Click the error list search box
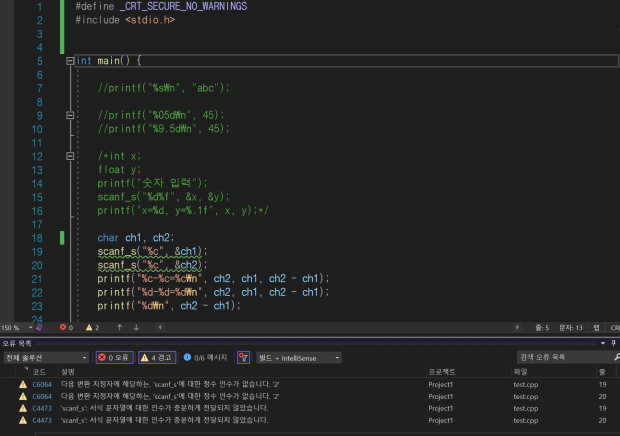 tap(560, 357)
